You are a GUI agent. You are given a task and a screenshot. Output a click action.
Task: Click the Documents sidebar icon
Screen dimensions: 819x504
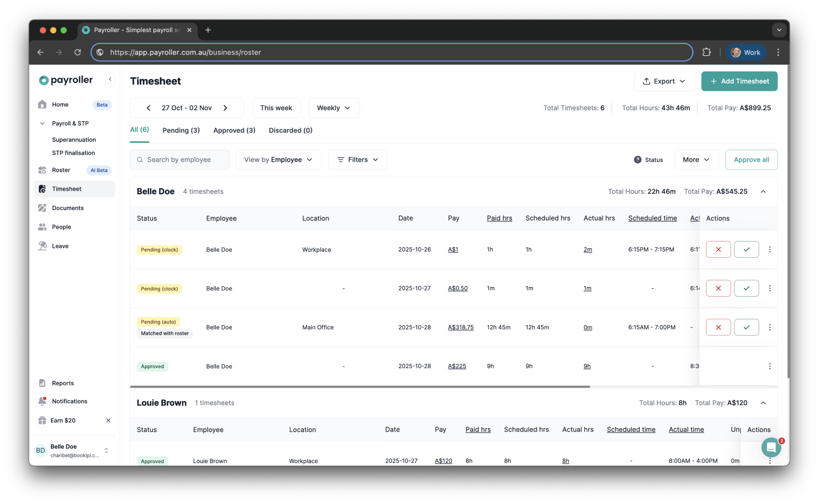tap(42, 208)
